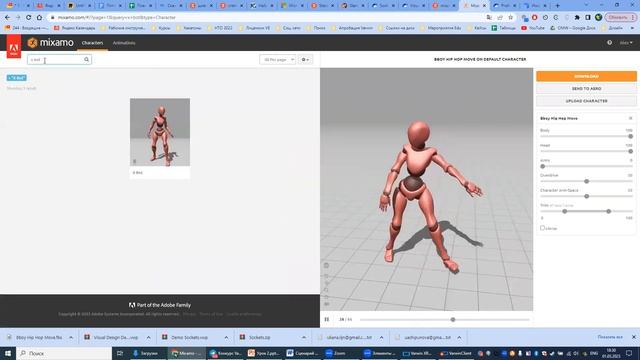The image size is (640, 360).
Task: Open the Windows Start menu
Action: [8, 353]
